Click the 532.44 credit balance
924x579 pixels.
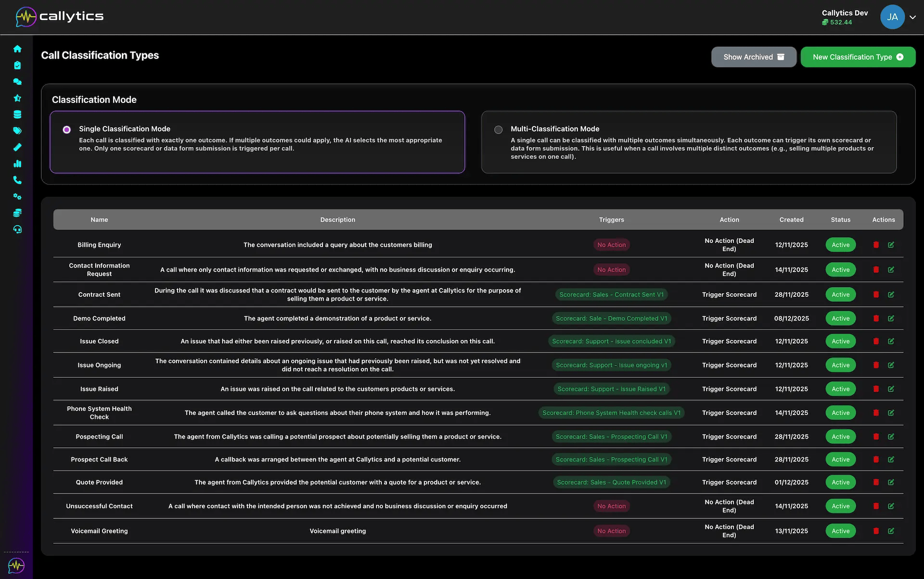pos(837,22)
